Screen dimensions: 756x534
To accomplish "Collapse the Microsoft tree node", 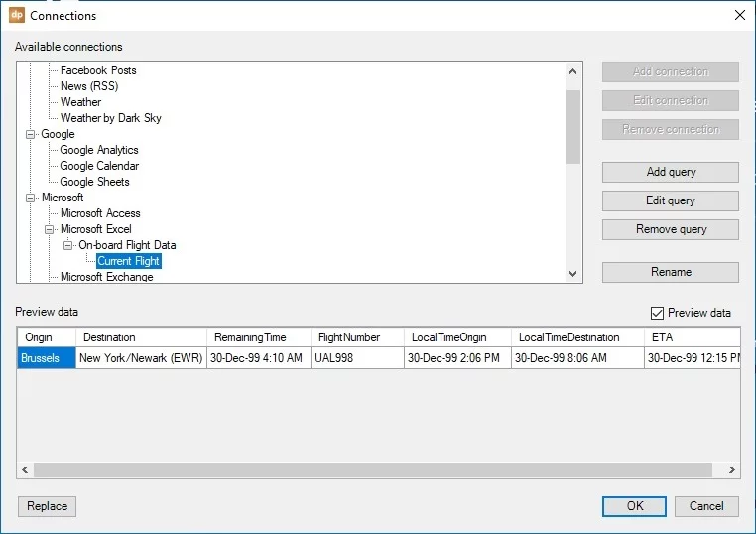I will (31, 198).
